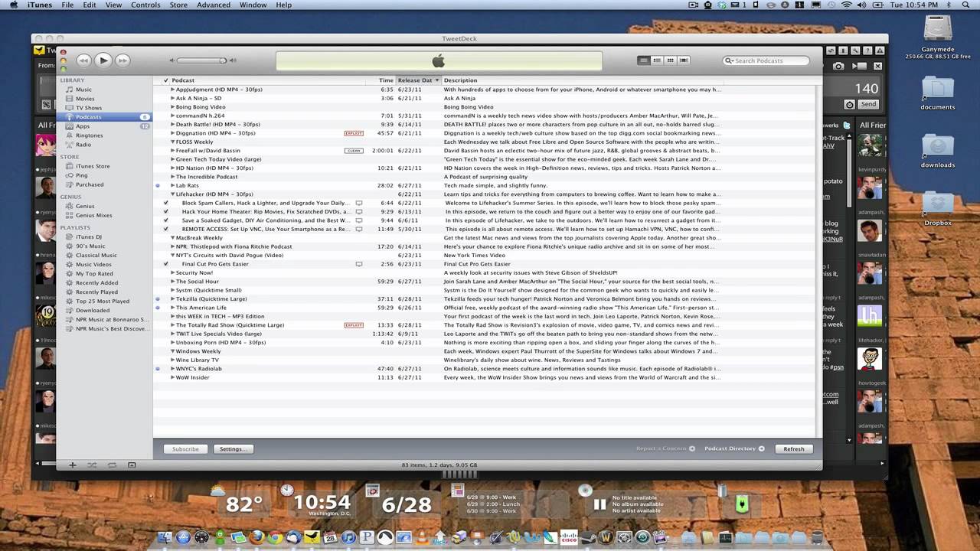Screen dimensions: 980x551
Task: Select the iTunes DJ playlist
Action: pyautogui.click(x=89, y=236)
